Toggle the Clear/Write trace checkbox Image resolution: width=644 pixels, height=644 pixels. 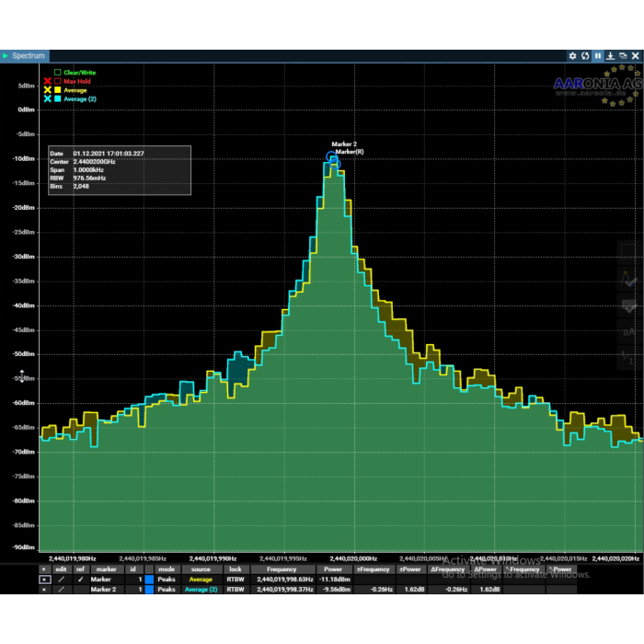coord(58,72)
